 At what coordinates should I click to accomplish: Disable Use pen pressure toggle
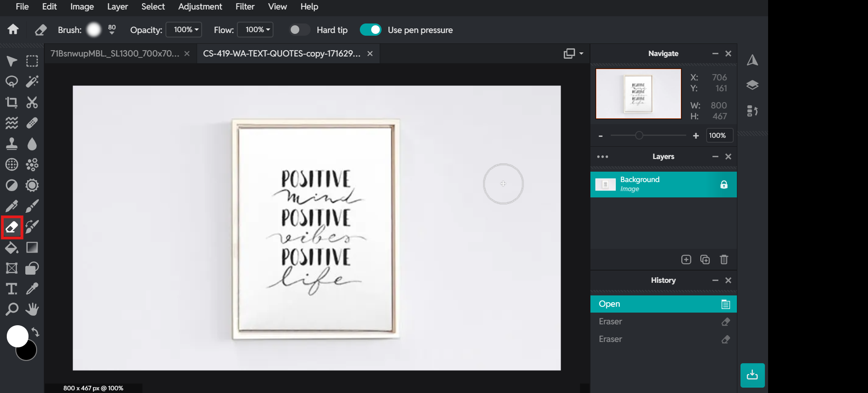pos(371,30)
